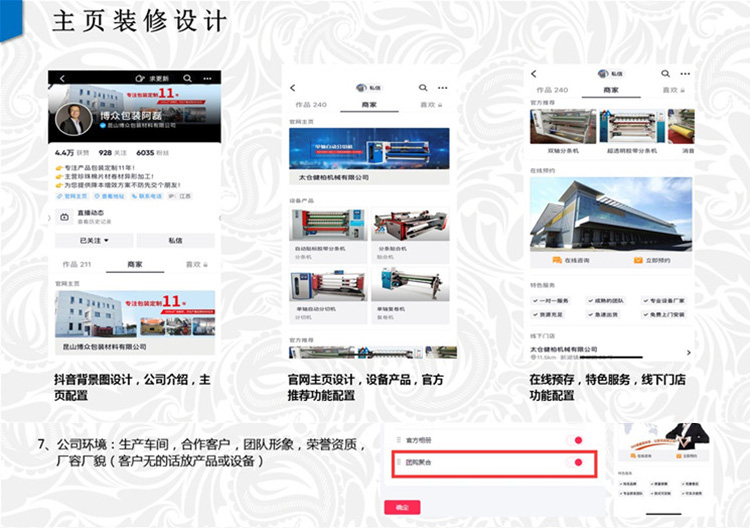Tap the back arrow in the left phone
750x528 pixels.
[x=62, y=78]
